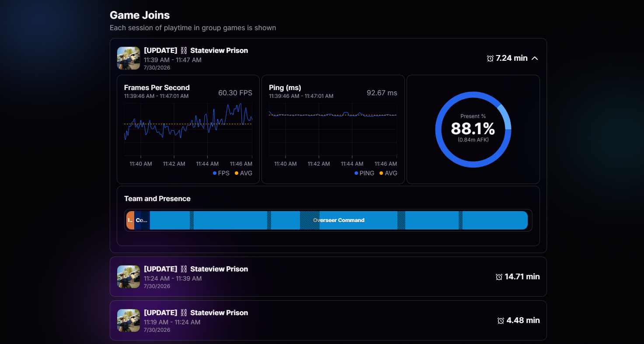This screenshot has width=644, height=344.
Task: Click the (0.84m AFK) text
Action: pos(473,140)
